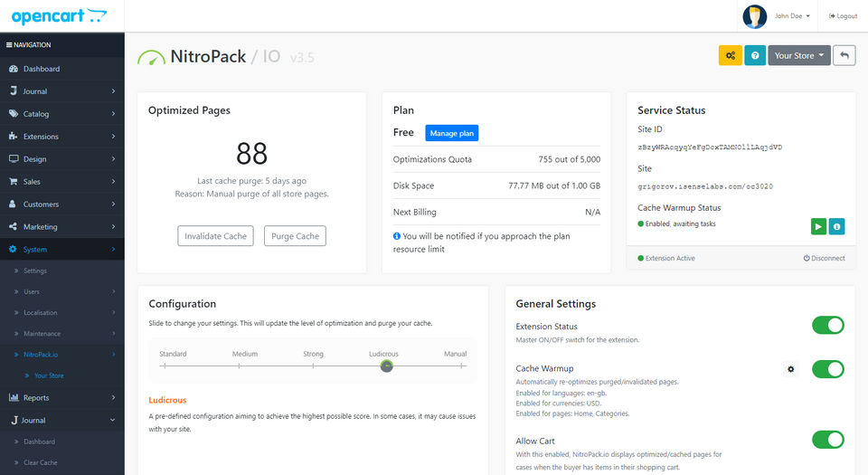
Task: Open cache warmup info button
Action: pos(836,226)
